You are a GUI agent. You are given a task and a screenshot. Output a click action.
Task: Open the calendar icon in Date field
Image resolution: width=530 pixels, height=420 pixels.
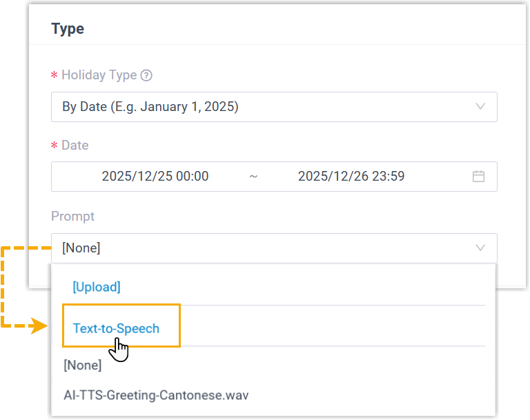478,177
